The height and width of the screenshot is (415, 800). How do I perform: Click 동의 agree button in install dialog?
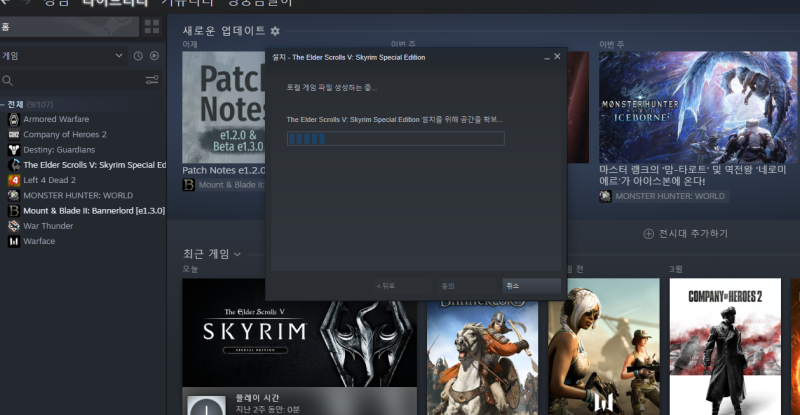coord(466,286)
